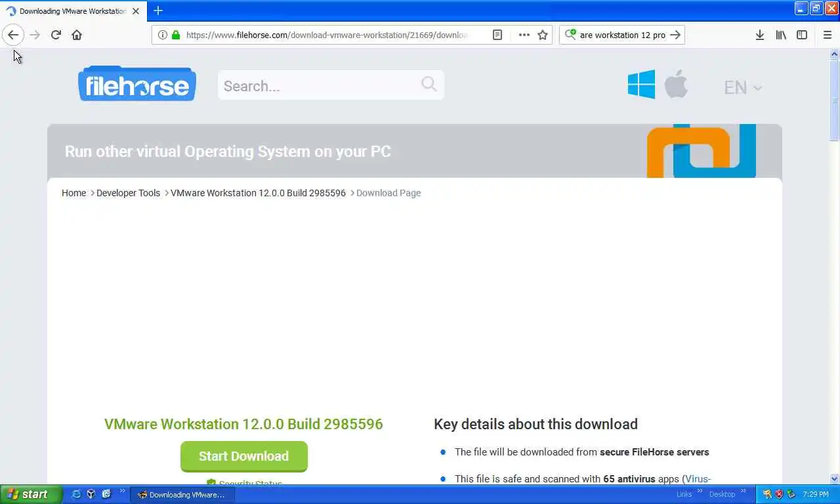Click the green padlock security icon
Screen dimensions: 840x504
click(175, 35)
